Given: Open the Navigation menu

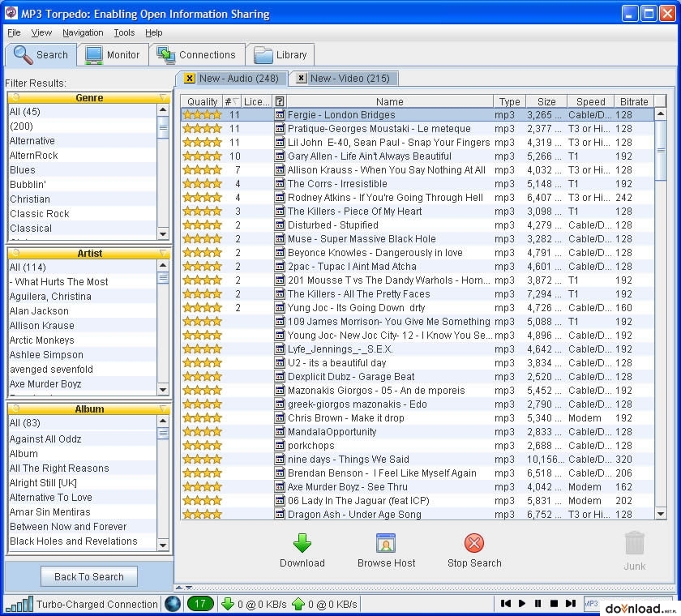Looking at the screenshot, I should [x=83, y=32].
